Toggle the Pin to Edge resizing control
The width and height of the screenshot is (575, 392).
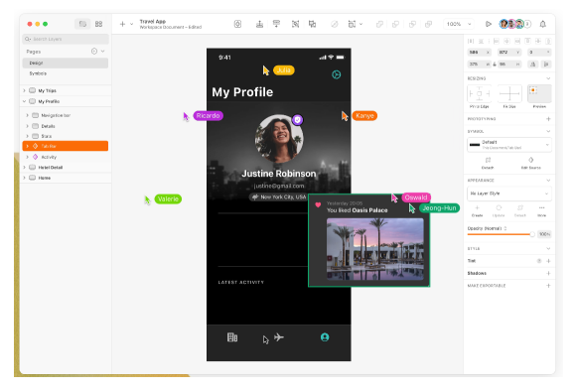(x=480, y=94)
